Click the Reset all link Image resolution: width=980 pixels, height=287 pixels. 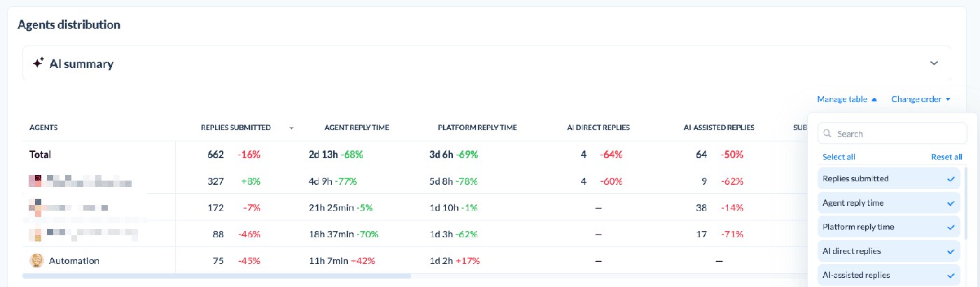[x=946, y=157]
